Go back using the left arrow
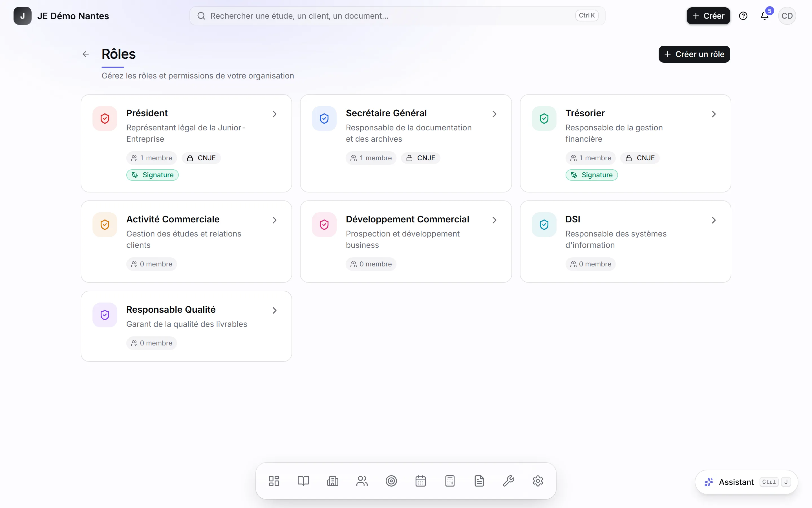 click(x=85, y=54)
